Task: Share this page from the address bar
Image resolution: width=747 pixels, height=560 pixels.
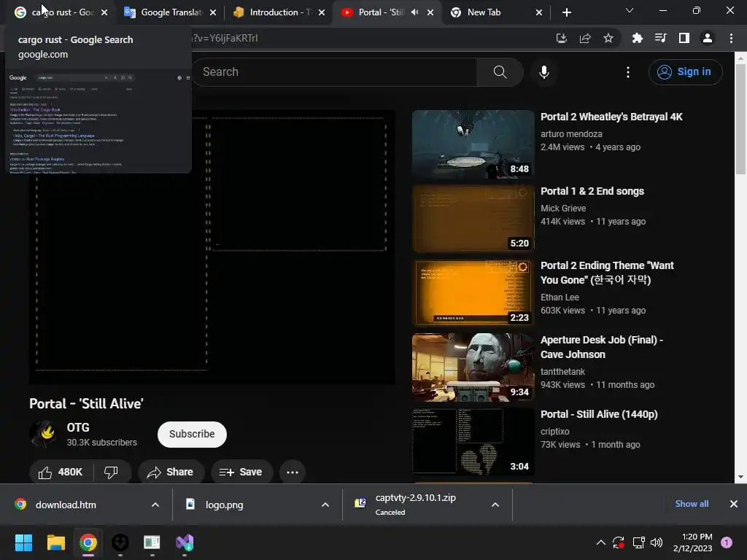Action: pos(585,39)
